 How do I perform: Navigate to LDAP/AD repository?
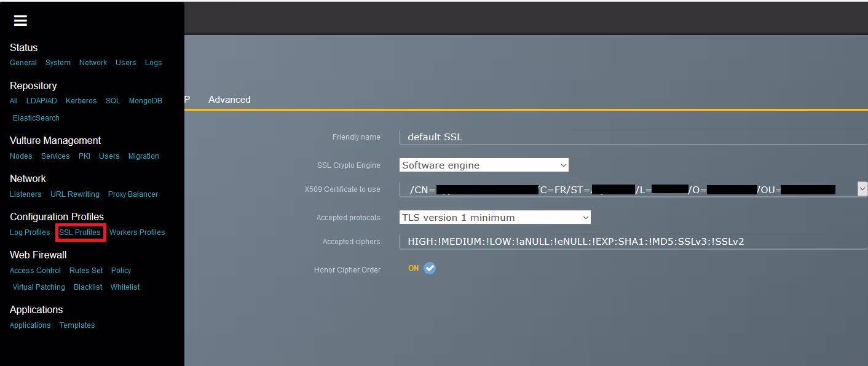tap(42, 101)
